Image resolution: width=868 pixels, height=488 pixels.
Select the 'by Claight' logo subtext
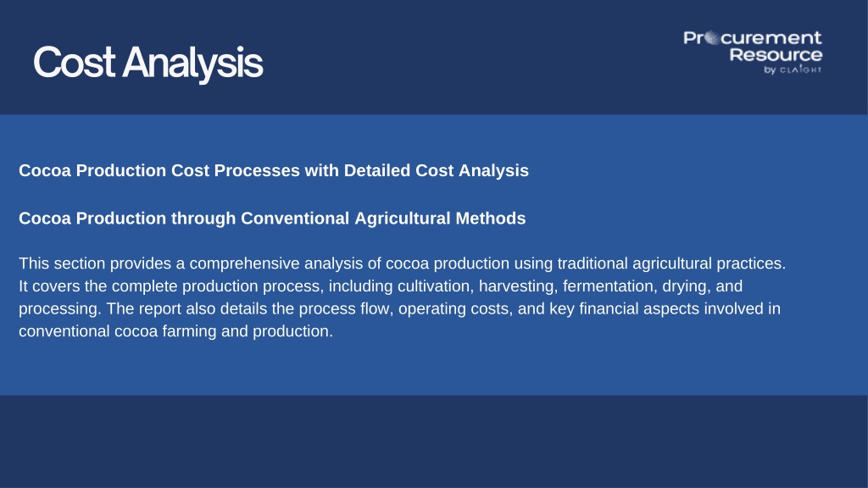click(x=793, y=69)
